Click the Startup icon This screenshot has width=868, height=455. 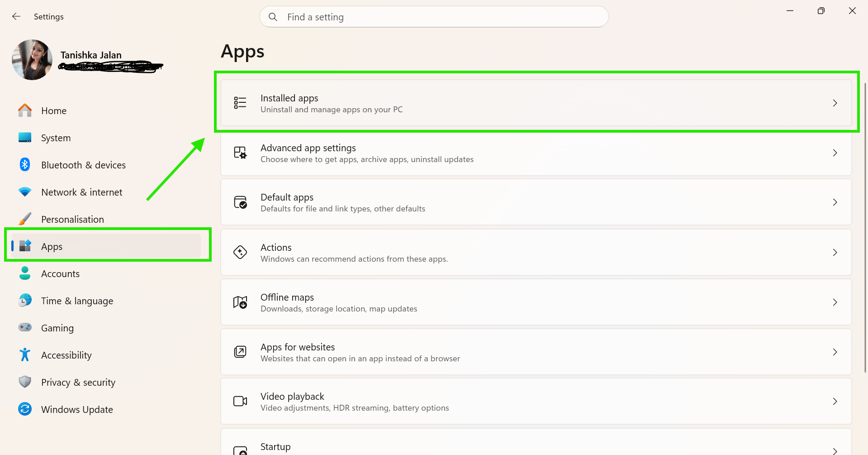point(240,450)
